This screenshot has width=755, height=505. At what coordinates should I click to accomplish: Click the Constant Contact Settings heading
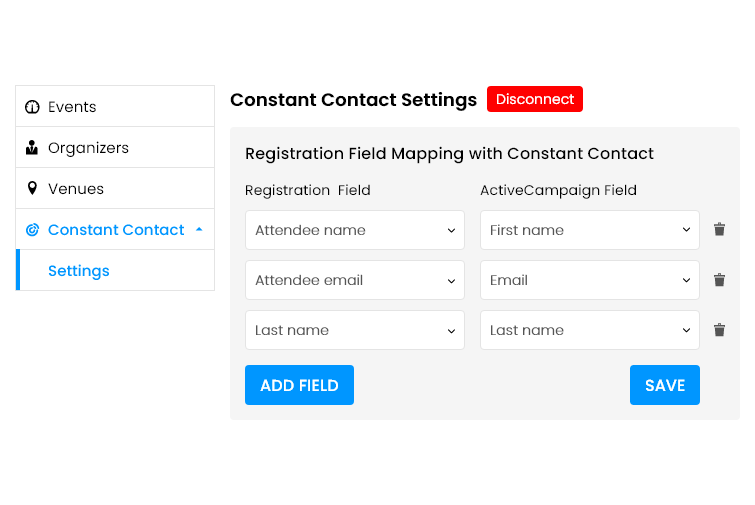click(x=353, y=100)
